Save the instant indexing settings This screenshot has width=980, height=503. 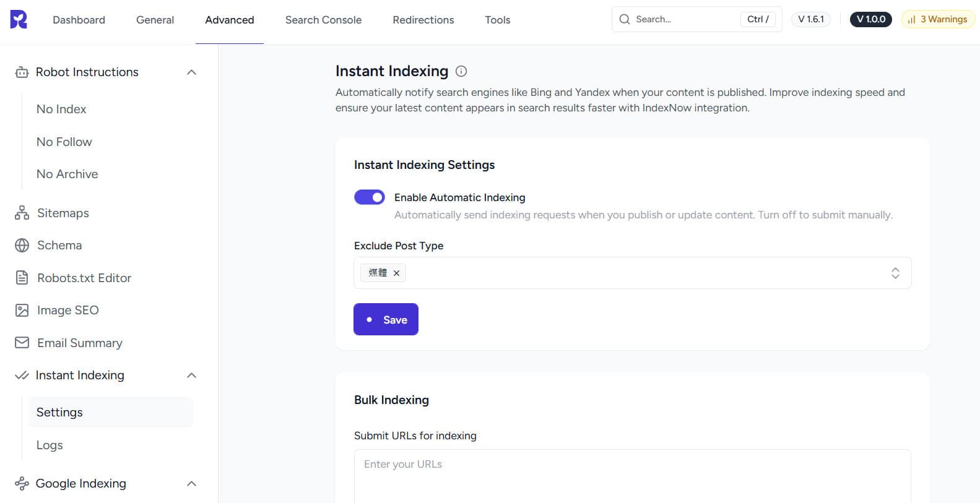coord(386,319)
